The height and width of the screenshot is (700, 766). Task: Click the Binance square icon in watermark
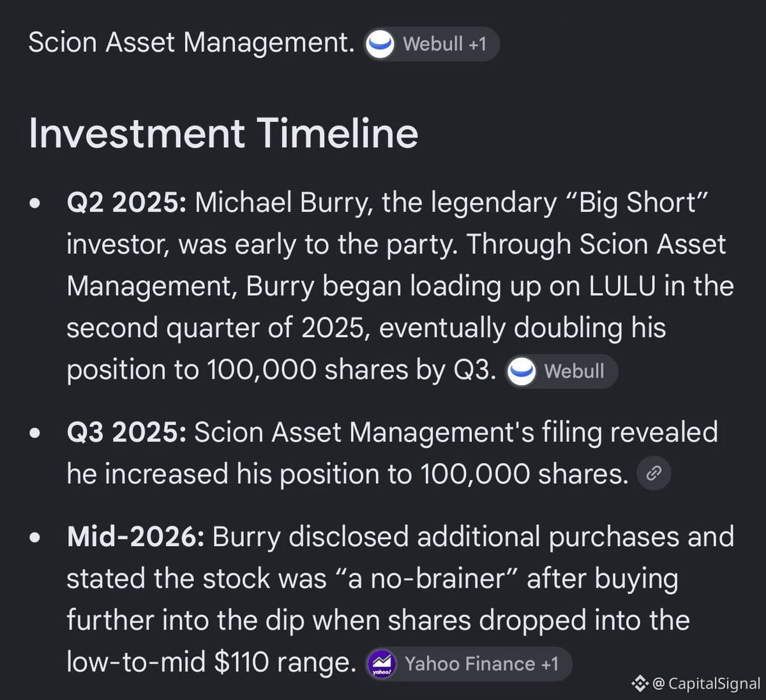click(640, 684)
